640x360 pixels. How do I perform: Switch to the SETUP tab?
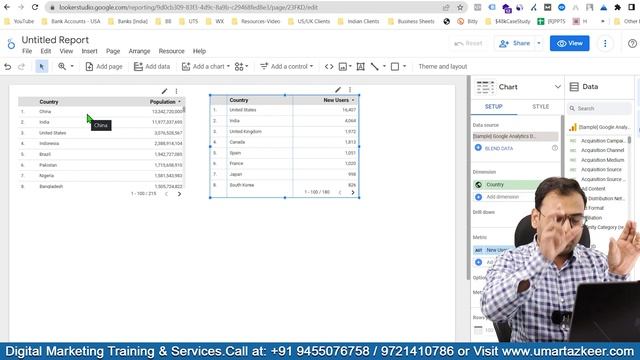point(493,107)
